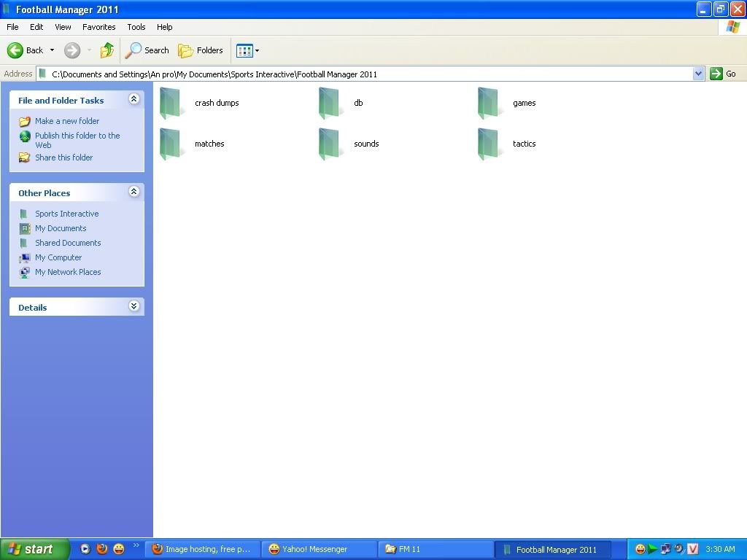Go to My Computer link
This screenshot has width=747, height=560.
(58, 257)
